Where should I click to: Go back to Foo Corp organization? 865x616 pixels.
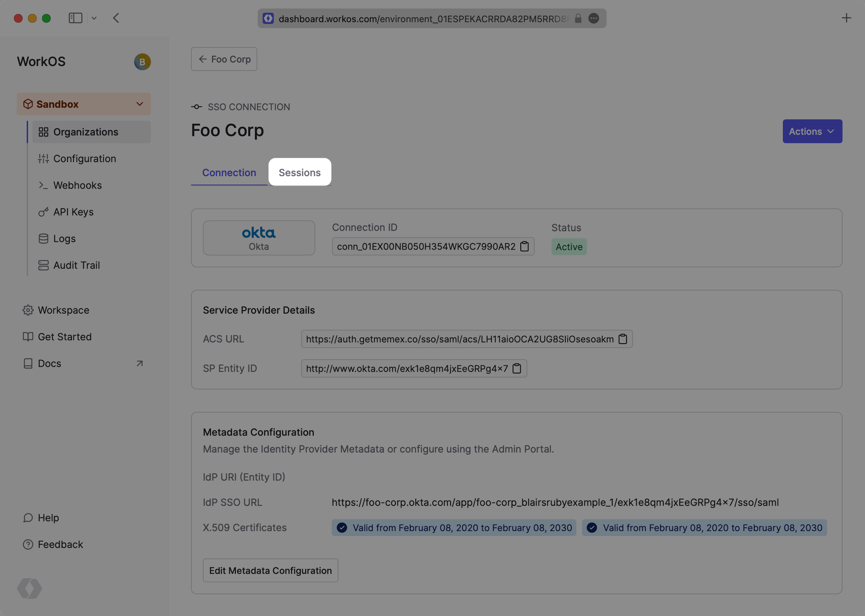pyautogui.click(x=224, y=59)
